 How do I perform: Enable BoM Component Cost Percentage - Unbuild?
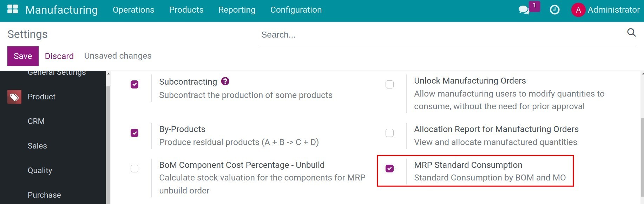[134, 169]
